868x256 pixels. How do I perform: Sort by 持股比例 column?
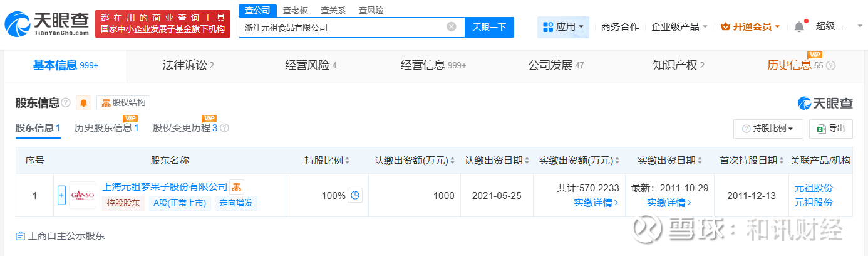coord(347,161)
